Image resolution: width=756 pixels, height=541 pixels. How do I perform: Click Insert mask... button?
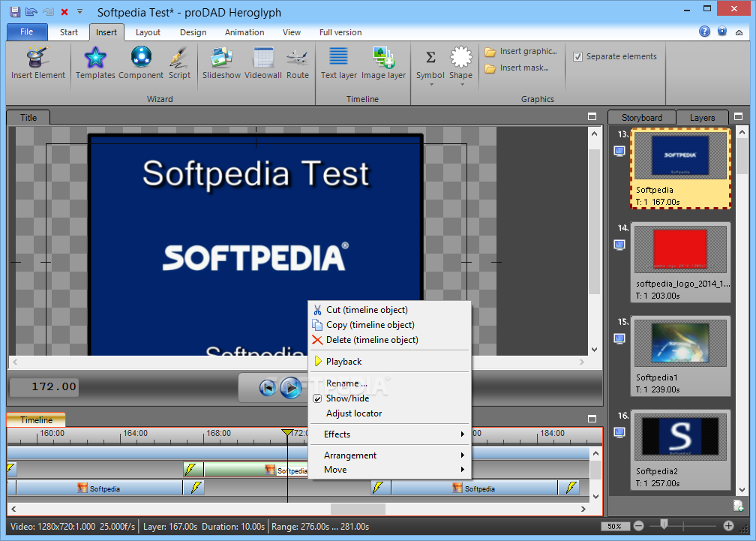point(517,68)
